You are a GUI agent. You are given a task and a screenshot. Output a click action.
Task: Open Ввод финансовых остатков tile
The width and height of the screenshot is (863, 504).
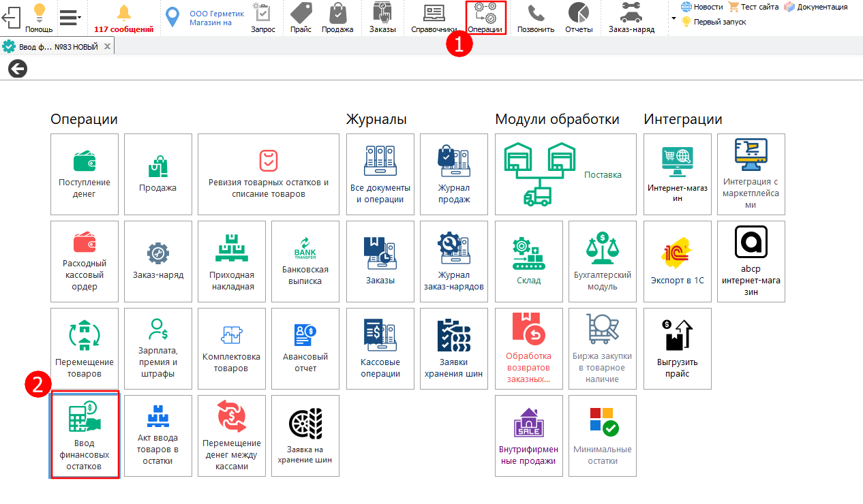[85, 435]
